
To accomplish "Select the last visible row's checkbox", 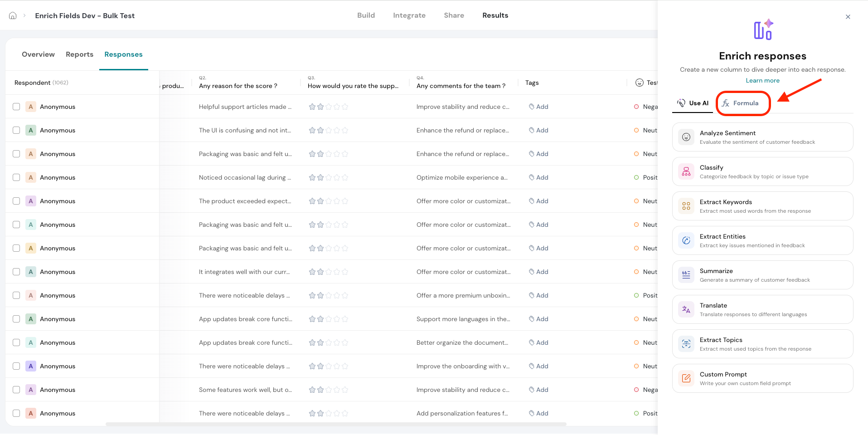I will click(16, 413).
